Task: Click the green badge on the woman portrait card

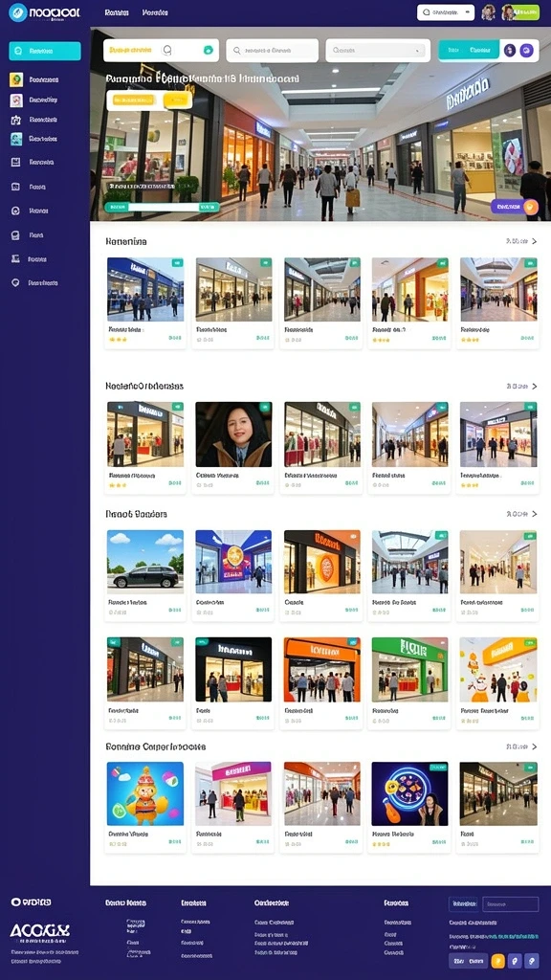Action: point(265,407)
